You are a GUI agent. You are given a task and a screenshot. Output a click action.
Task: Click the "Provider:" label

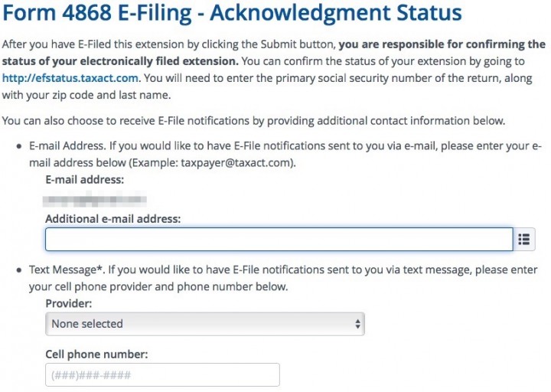click(x=69, y=303)
